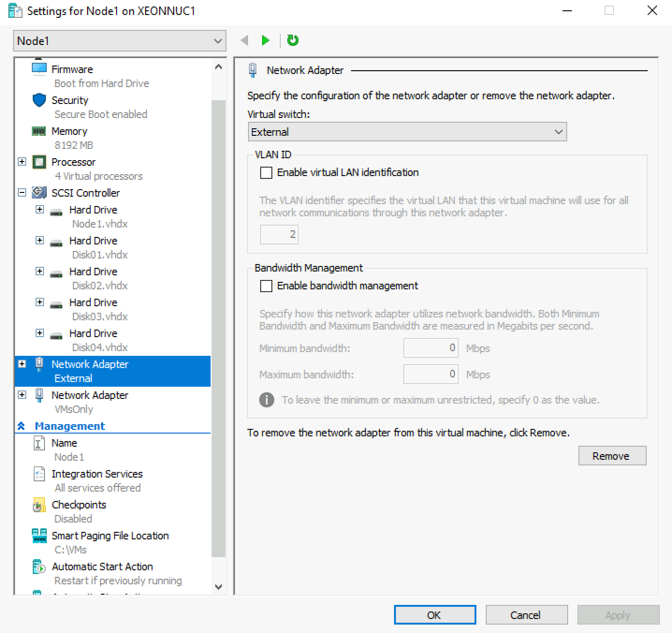The height and width of the screenshot is (633, 672).
Task: Click the Node1.vhdx hard drive icon
Action: click(57, 212)
